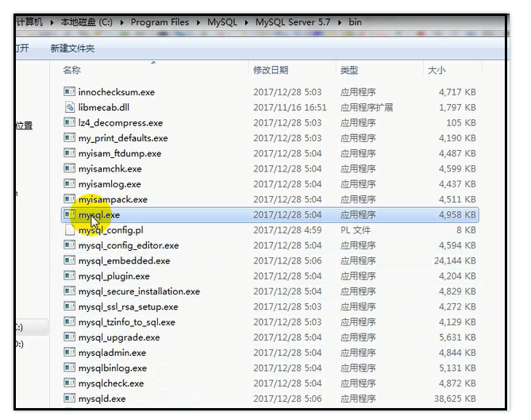Click the mysqladmin.exe file icon

click(x=69, y=353)
